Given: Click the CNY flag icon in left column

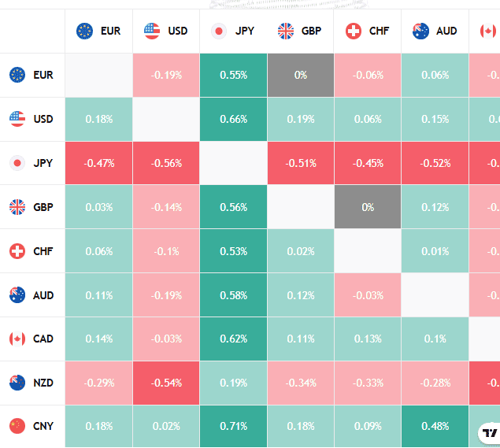Looking at the screenshot, I should (17, 427).
